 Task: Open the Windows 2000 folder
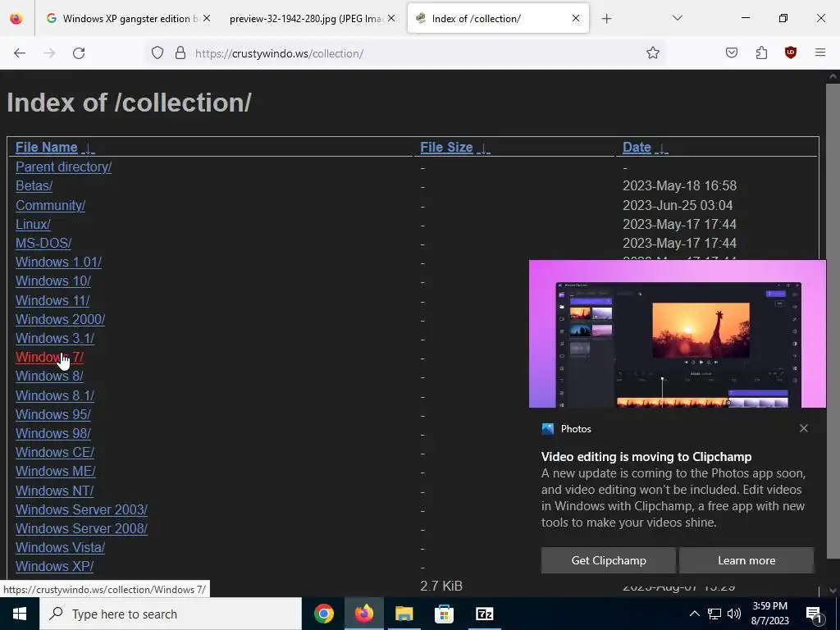tap(60, 319)
